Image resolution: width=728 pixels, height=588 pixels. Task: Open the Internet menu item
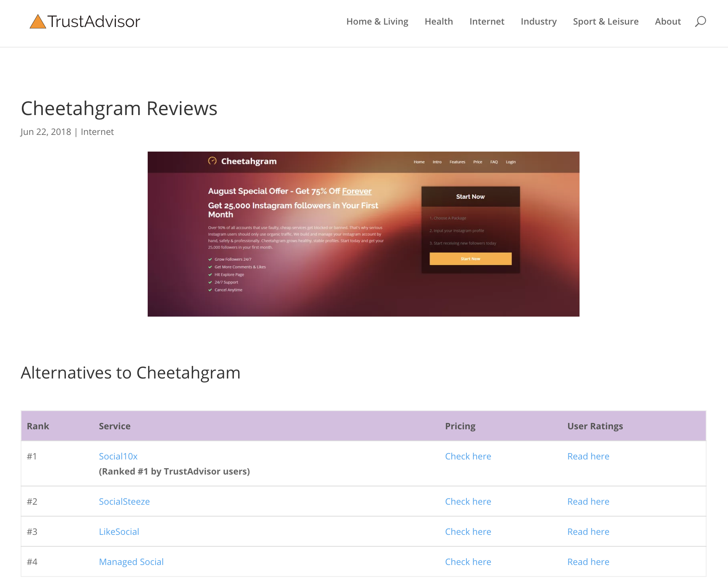point(487,21)
